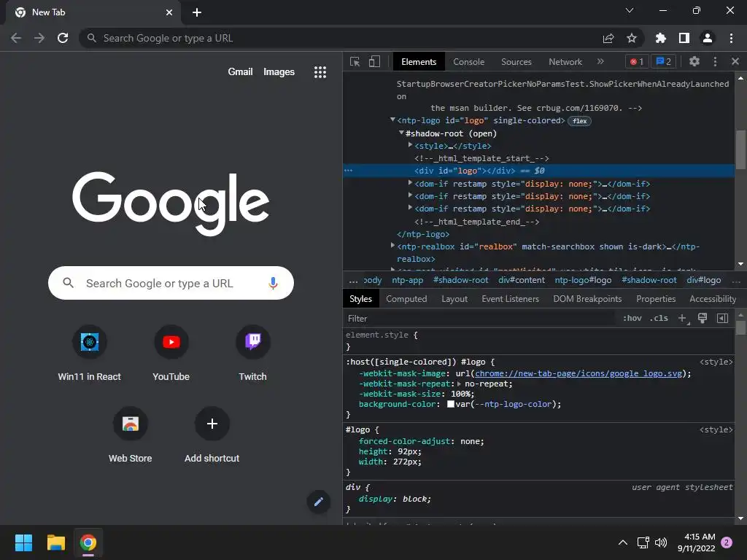Click the Styles filter input
This screenshot has height=560, width=747.
point(479,319)
